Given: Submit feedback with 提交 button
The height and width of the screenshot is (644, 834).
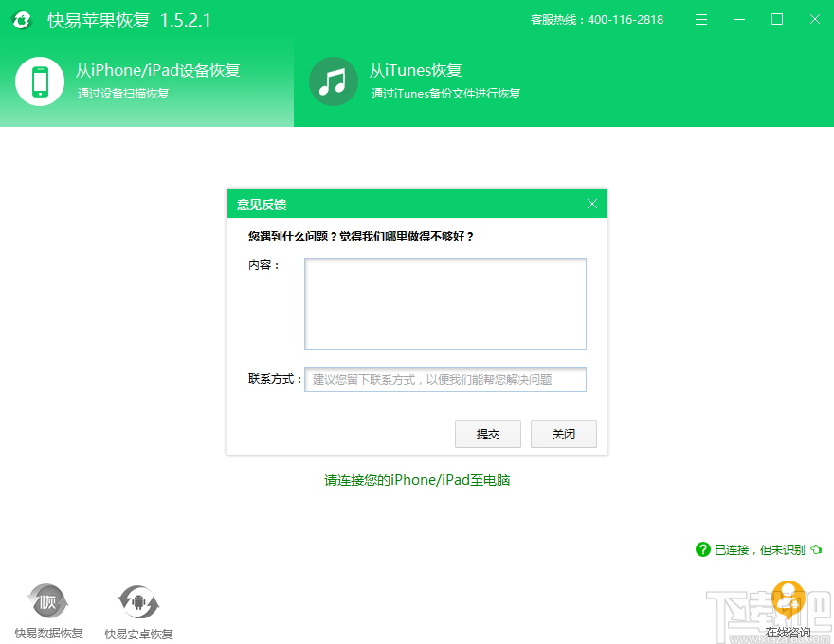Looking at the screenshot, I should click(488, 434).
